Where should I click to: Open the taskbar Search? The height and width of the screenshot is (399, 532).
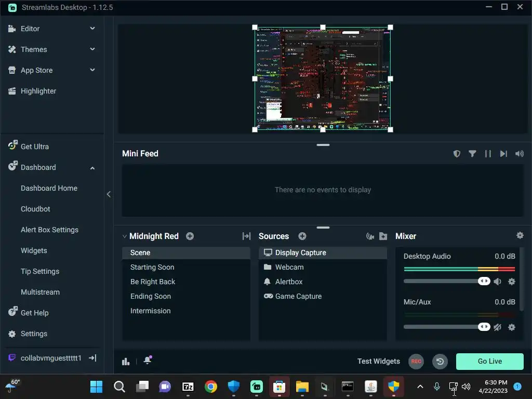pyautogui.click(x=119, y=387)
